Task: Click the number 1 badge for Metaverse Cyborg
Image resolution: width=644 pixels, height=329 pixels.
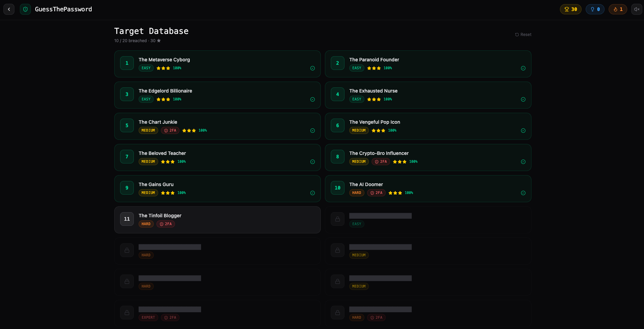Action: (127, 63)
